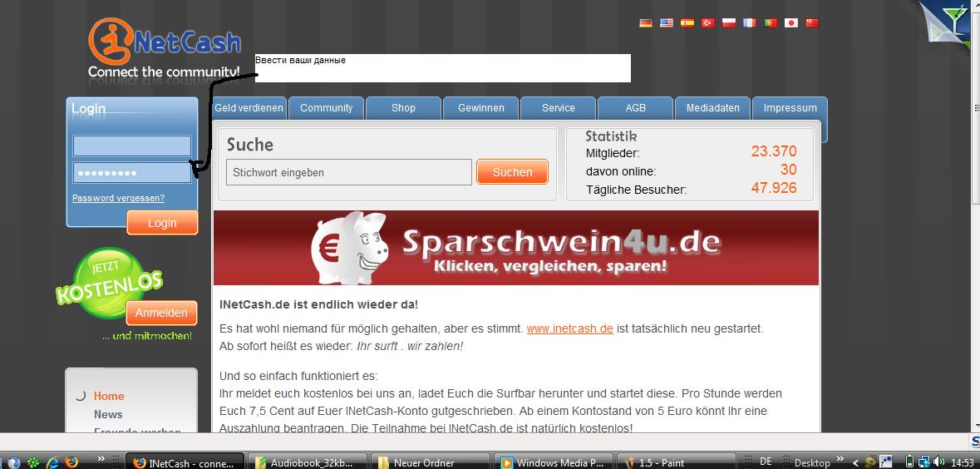
Task: Click the battery icon in system tray
Action: [x=909, y=462]
